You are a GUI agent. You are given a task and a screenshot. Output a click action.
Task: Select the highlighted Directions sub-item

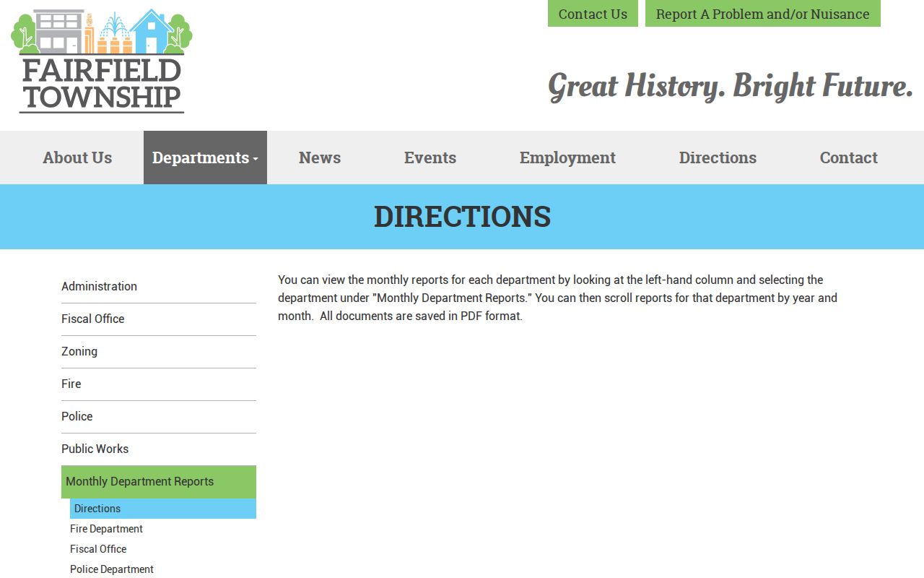coord(163,509)
